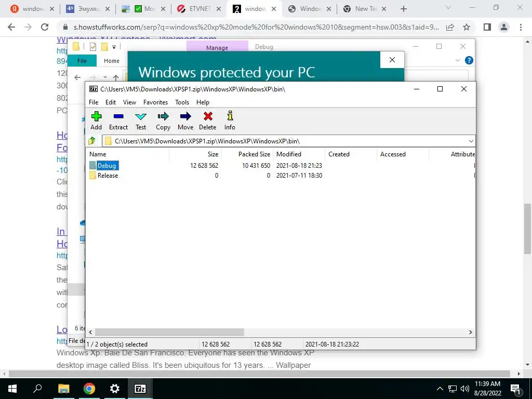This screenshot has height=399, width=532.
Task: Open taskbar search magnifier
Action: (x=37, y=389)
